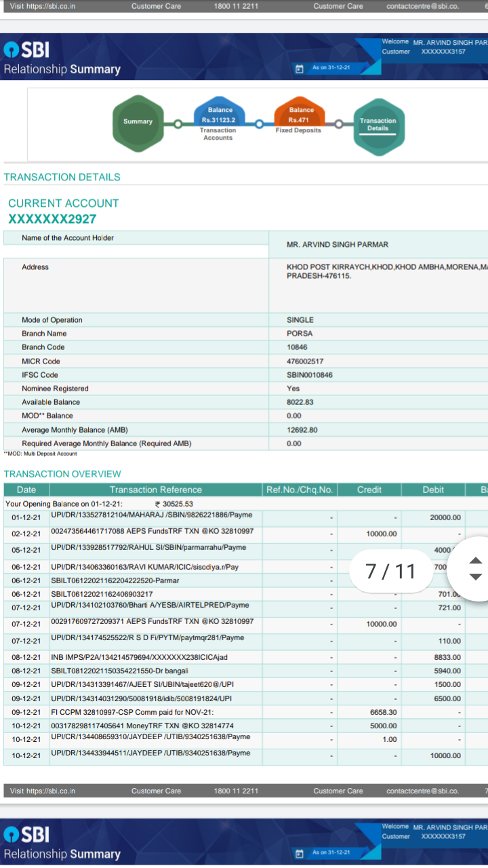The image size is (488, 868).
Task: Select the Bharti A/YESB/AIRTELPRED transaction
Action: click(150, 605)
